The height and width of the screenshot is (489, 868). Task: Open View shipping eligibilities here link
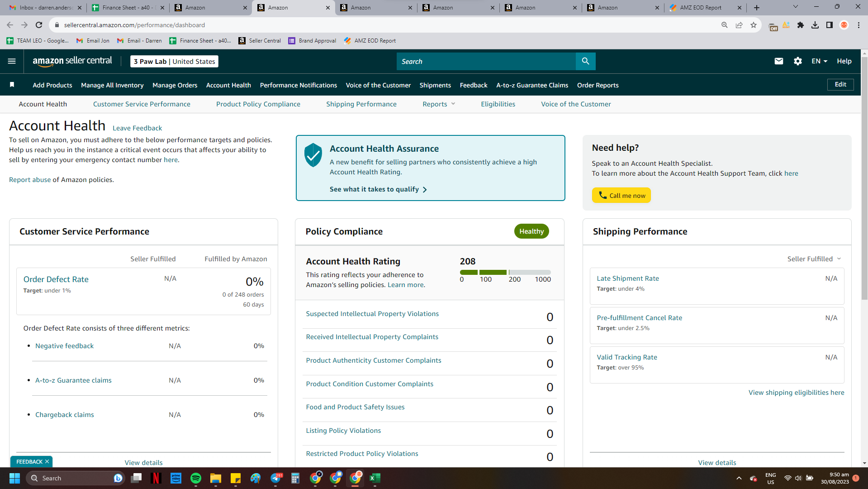(796, 393)
